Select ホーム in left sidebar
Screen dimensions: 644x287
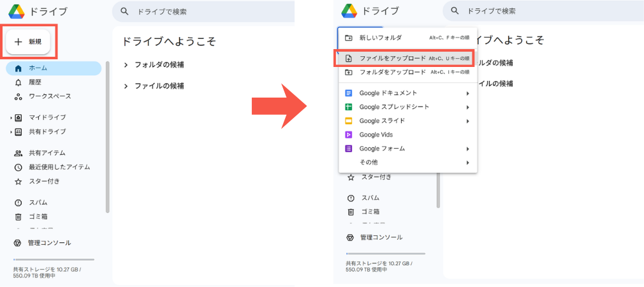click(54, 68)
